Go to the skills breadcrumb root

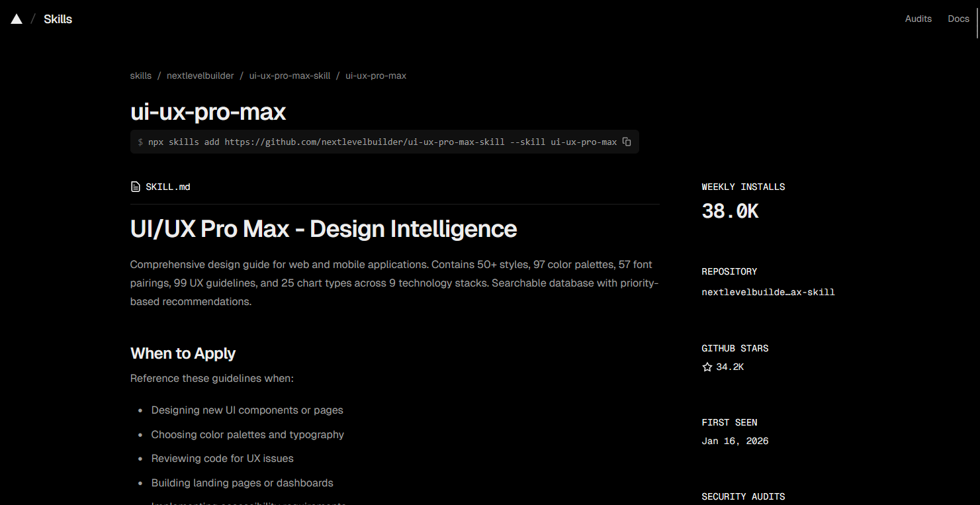[140, 75]
